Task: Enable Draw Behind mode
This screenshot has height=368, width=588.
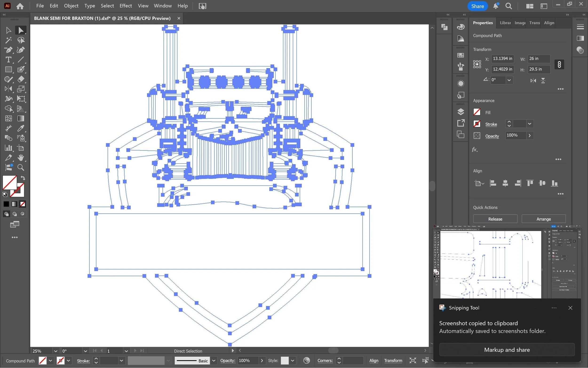Action: tap(15, 214)
